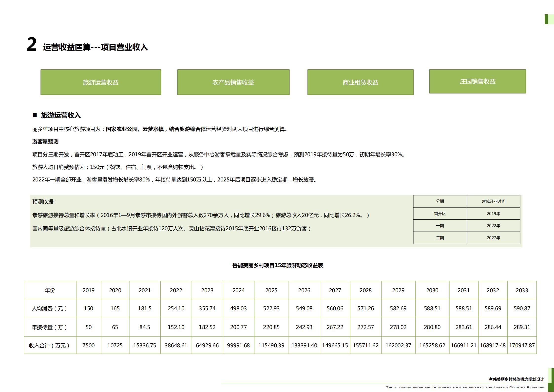Screen dimensions: 554x392
Task: Click the 2019年 opening date cell
Action: [493, 214]
